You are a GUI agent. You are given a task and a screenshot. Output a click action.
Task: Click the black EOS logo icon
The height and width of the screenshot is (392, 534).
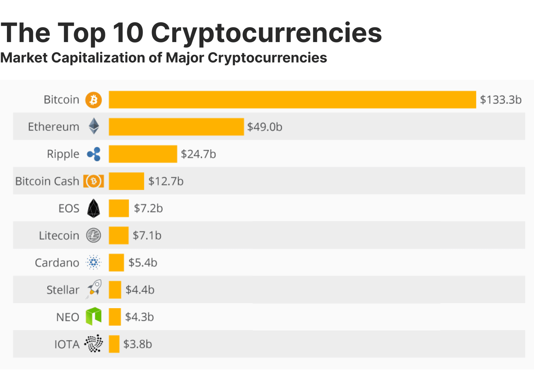point(94,208)
